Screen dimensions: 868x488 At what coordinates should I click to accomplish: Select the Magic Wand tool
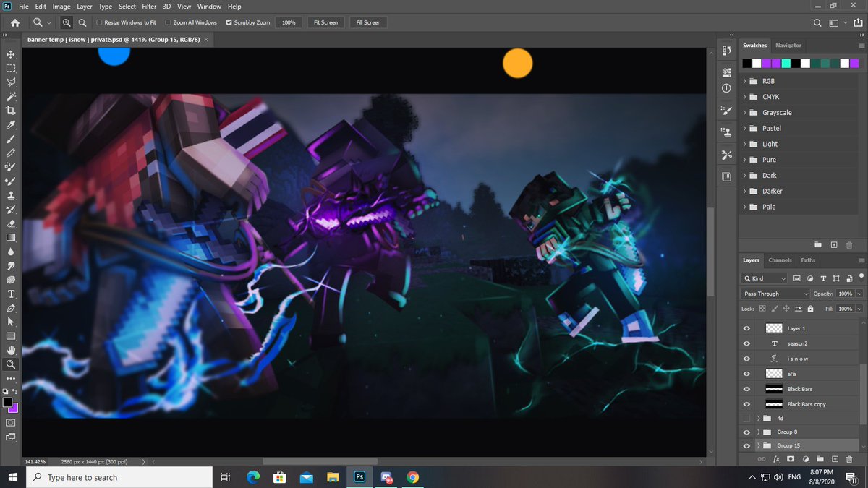[11, 96]
